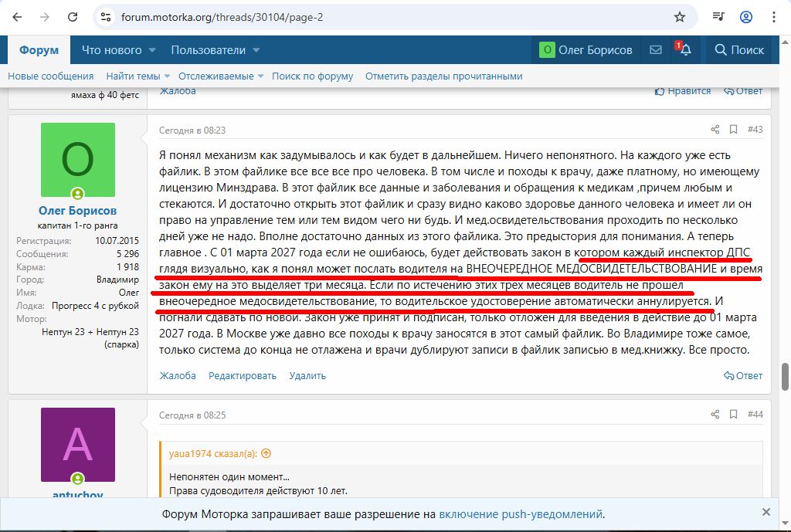The width and height of the screenshot is (791, 532).
Task: Click 'Удалить' under post #43
Action: click(307, 376)
